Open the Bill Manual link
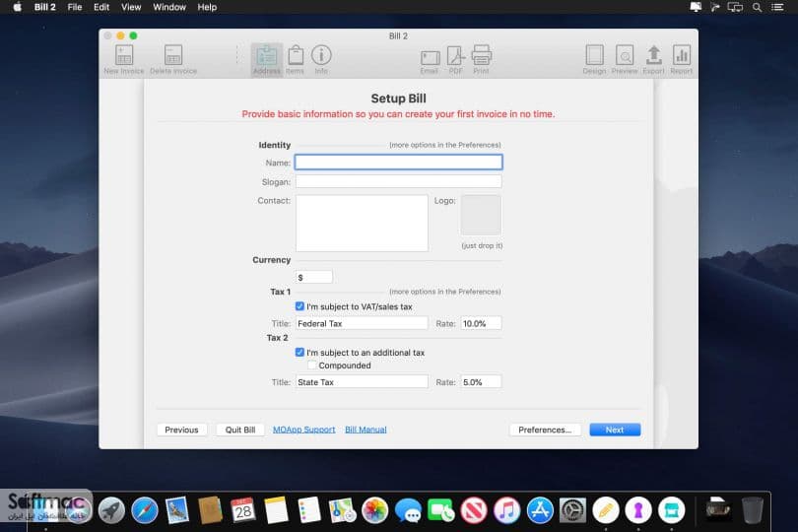Image resolution: width=798 pixels, height=532 pixels. tap(366, 430)
